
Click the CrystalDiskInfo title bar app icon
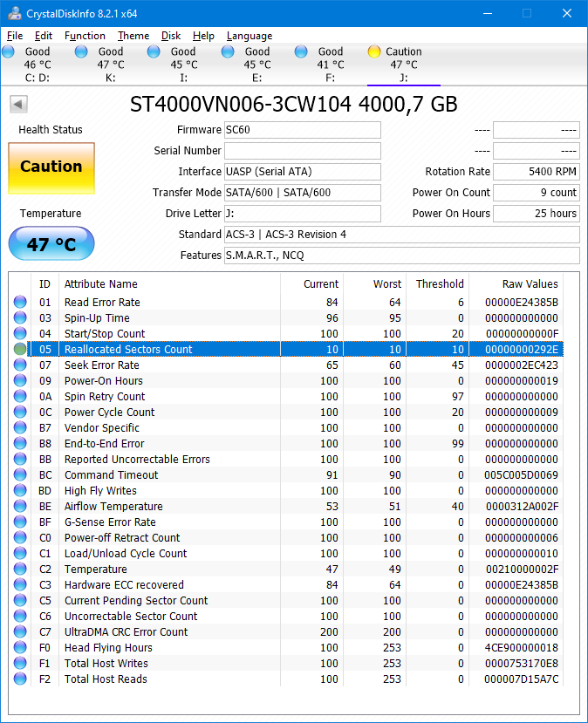tap(11, 13)
